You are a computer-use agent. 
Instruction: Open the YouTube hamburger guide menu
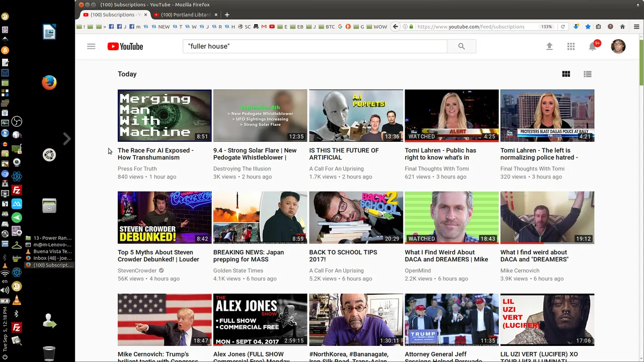pyautogui.click(x=91, y=46)
